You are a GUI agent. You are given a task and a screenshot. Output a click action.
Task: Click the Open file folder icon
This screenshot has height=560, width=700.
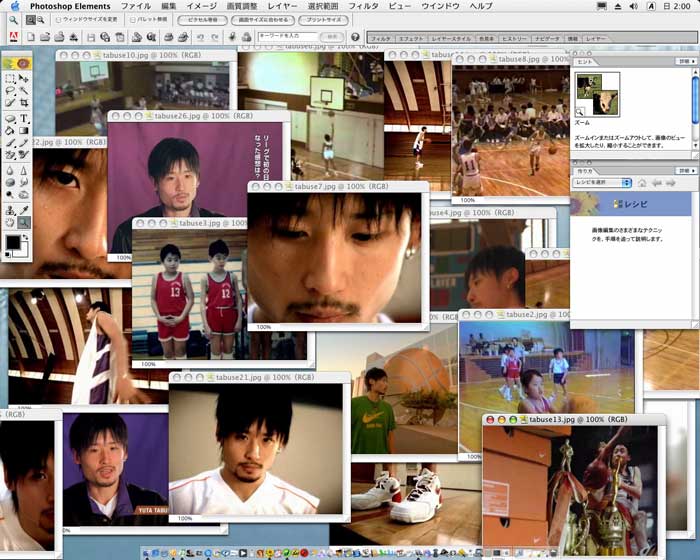pos(45,37)
